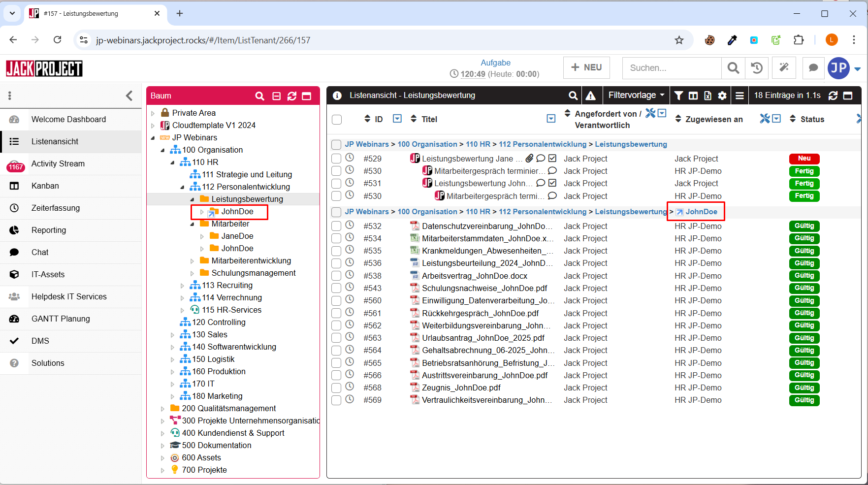Image resolution: width=868 pixels, height=485 pixels.
Task: Click the filter funnel icon in list header
Action: pyautogui.click(x=678, y=96)
